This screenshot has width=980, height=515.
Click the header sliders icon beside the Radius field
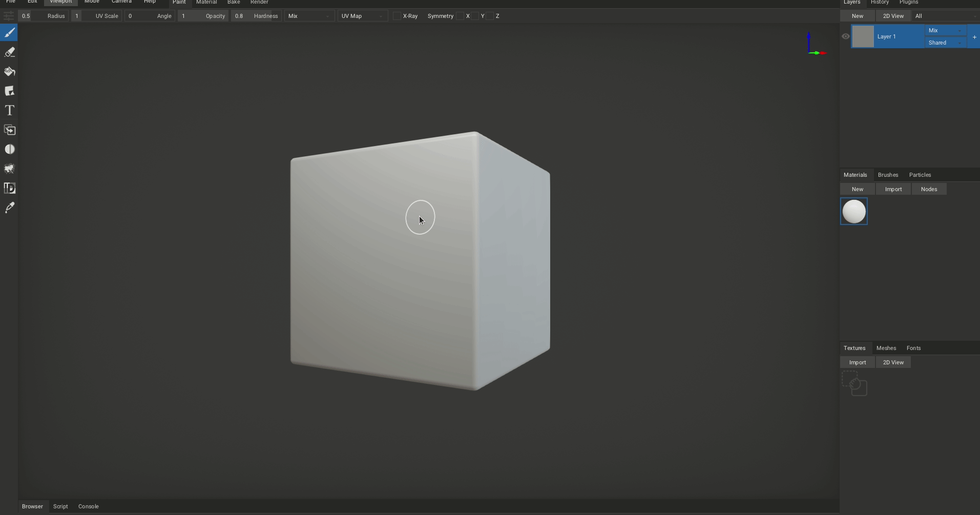click(9, 16)
